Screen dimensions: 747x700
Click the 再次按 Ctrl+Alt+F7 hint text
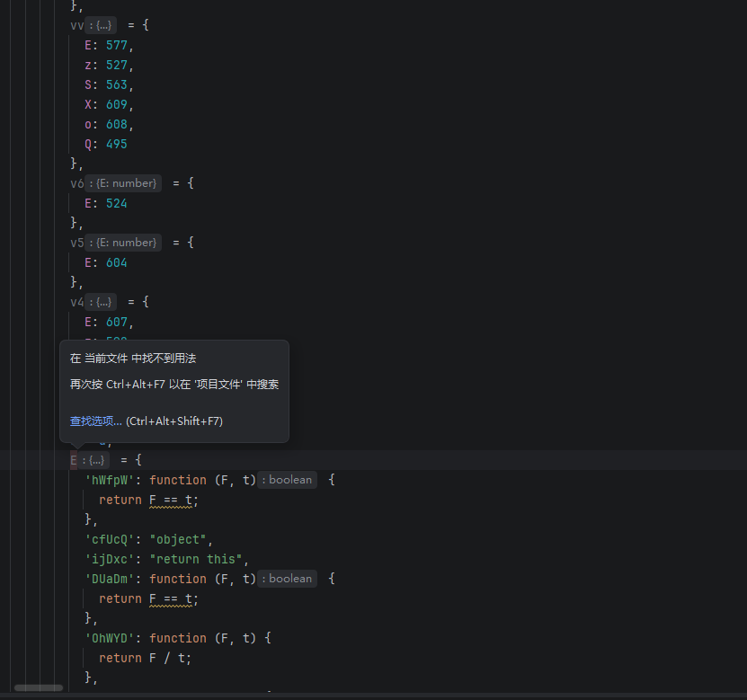click(174, 385)
